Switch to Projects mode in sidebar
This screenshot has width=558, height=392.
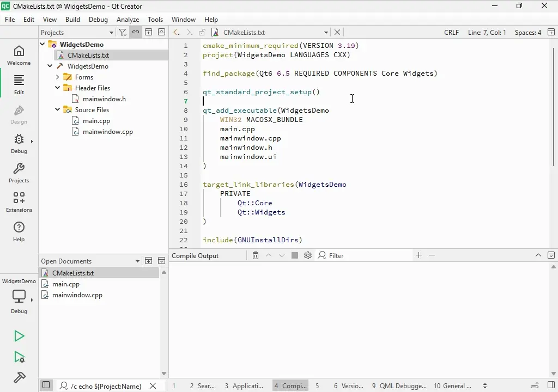[19, 172]
